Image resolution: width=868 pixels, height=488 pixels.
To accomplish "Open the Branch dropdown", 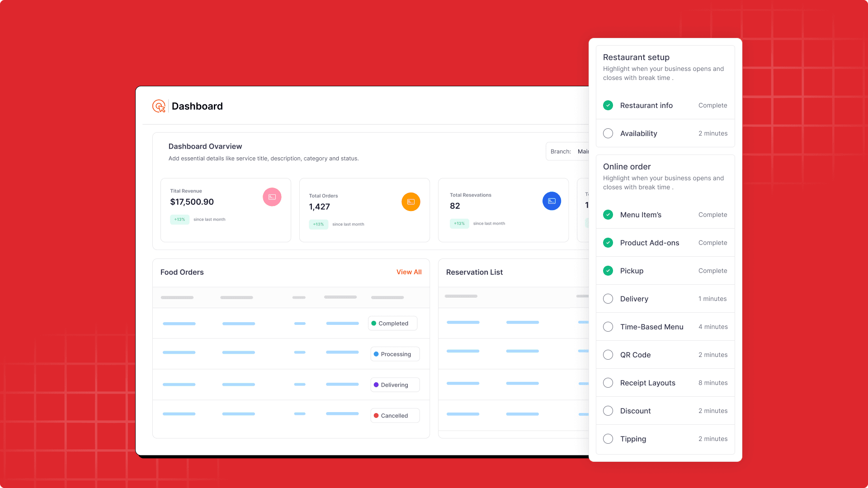I will (x=567, y=151).
